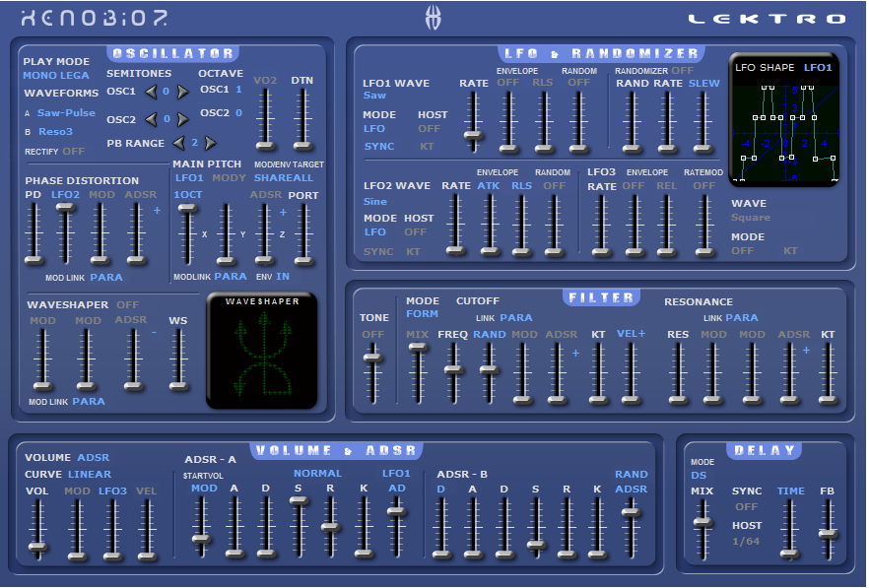Adjust the LFO1 RATE slider
869x588 pixels.
pos(473,135)
